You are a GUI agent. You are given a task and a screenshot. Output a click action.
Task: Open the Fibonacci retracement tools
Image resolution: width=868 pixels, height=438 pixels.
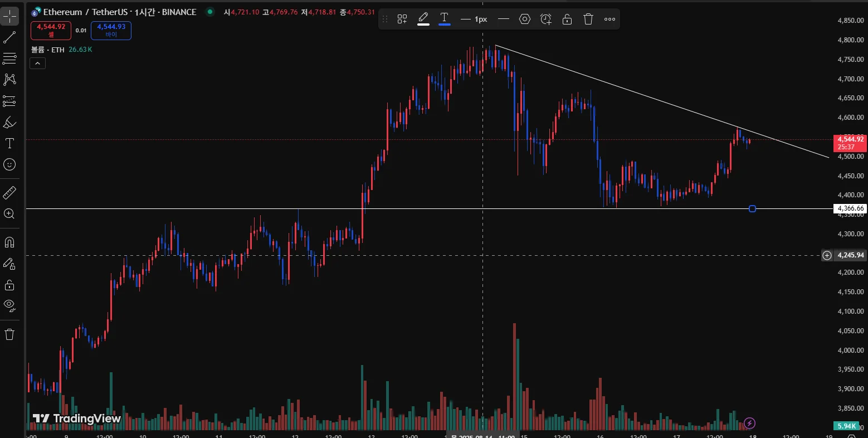click(x=9, y=59)
